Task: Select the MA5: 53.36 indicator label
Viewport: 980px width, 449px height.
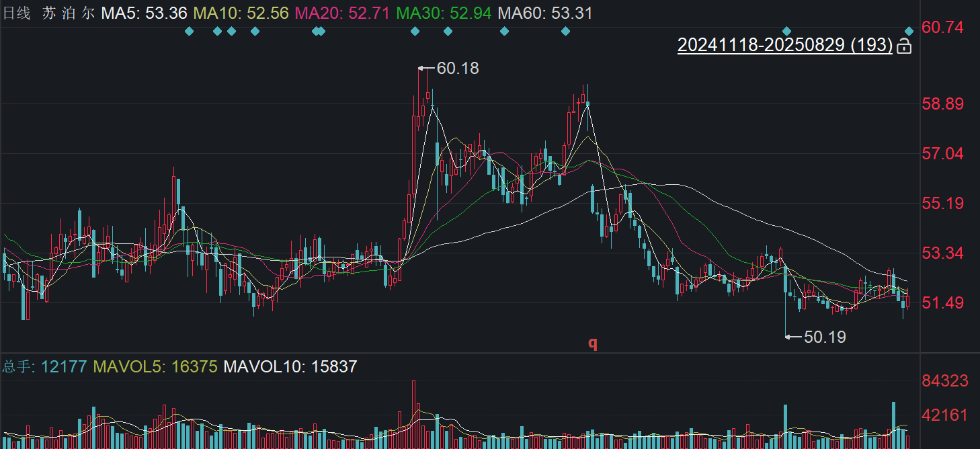Action: [x=144, y=13]
